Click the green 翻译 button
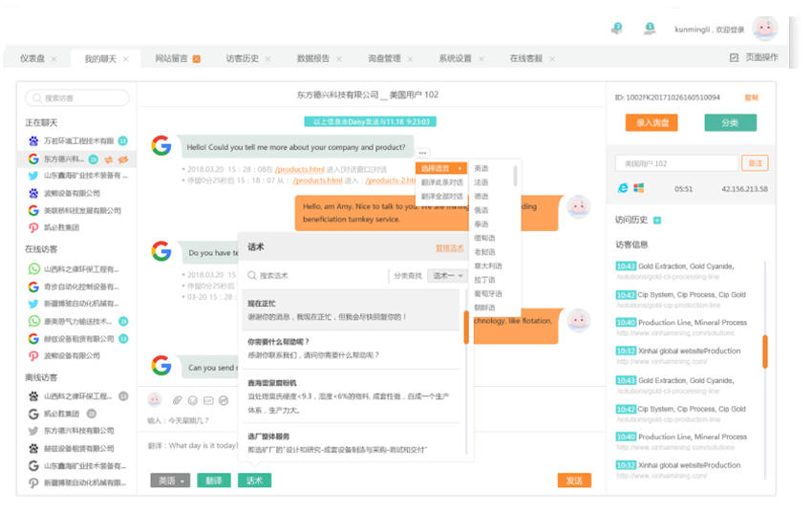 214,480
